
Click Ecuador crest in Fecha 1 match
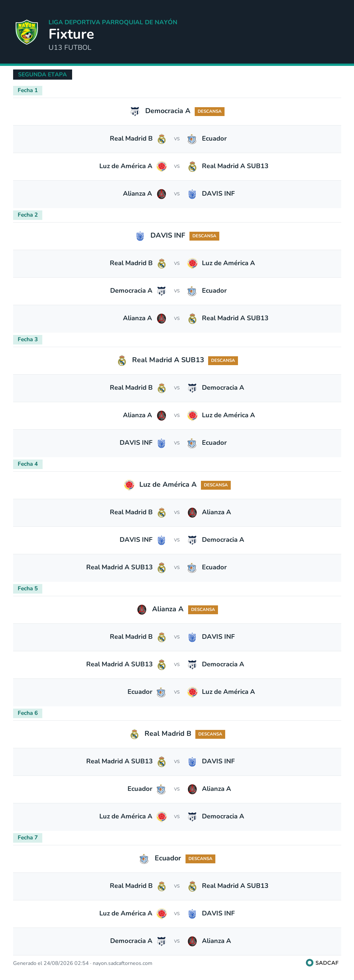click(192, 139)
